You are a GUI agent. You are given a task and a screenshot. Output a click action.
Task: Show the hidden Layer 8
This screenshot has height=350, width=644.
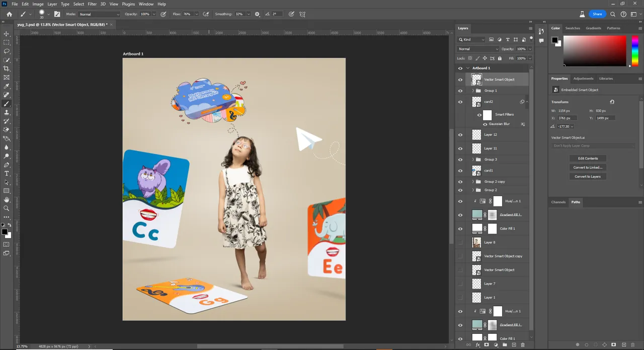coord(460,242)
